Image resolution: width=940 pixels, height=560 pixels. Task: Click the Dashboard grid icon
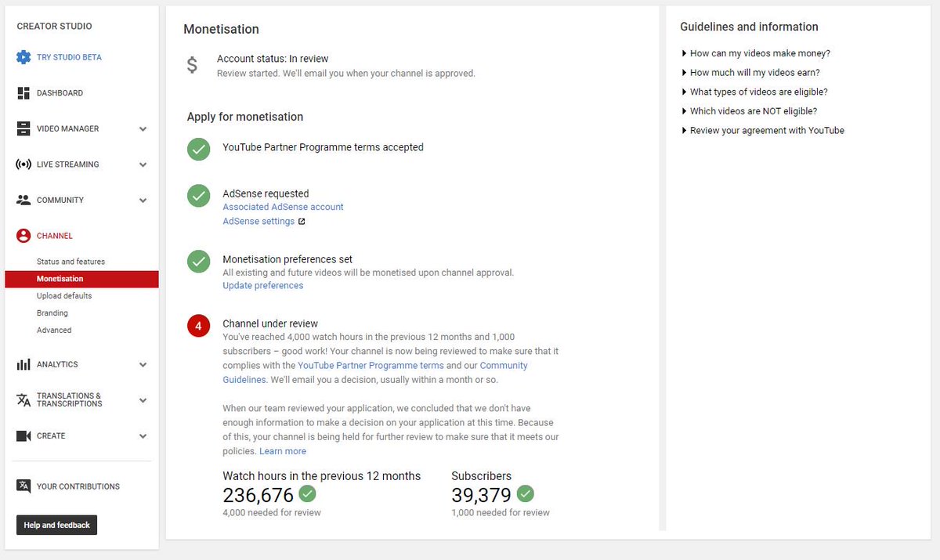23,93
